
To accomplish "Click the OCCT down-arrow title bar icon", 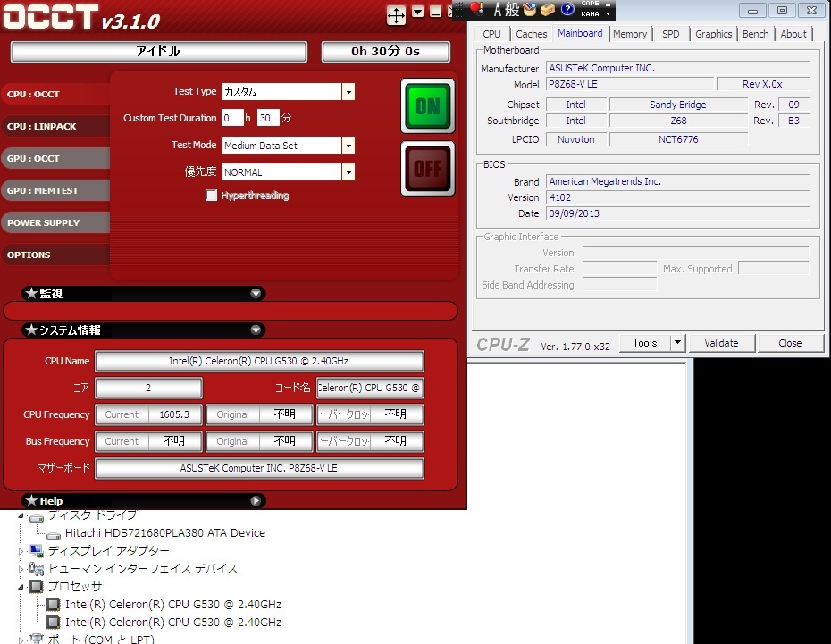I will click(417, 12).
